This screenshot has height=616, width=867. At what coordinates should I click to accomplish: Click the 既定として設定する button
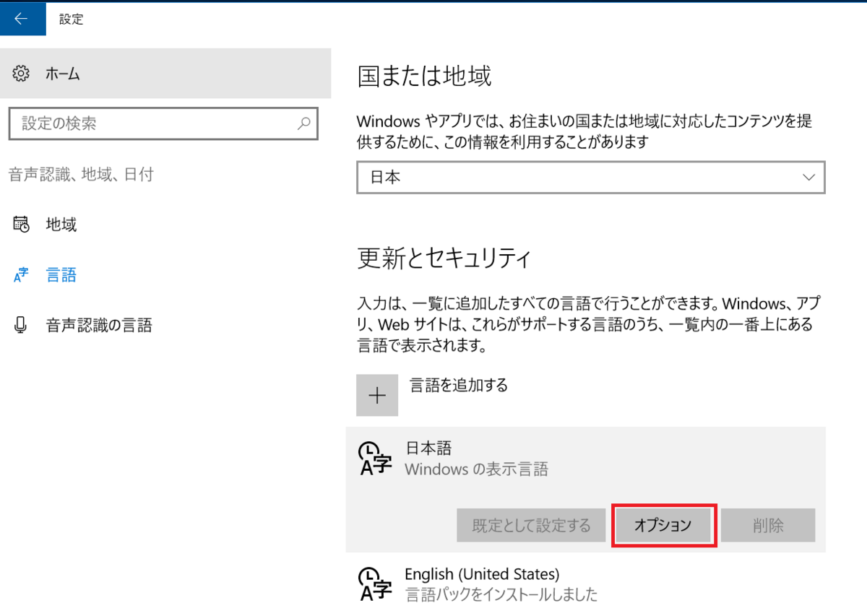(x=531, y=526)
